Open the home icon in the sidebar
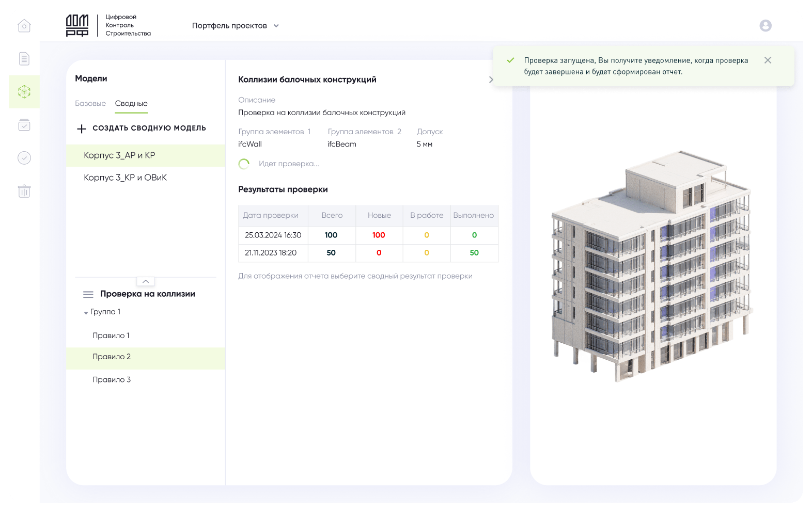 pyautogui.click(x=24, y=26)
